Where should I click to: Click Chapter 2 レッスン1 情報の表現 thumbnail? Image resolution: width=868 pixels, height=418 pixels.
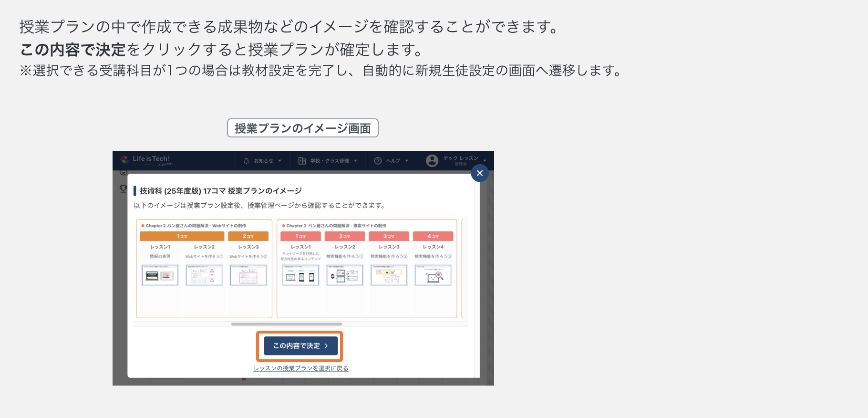[x=160, y=275]
